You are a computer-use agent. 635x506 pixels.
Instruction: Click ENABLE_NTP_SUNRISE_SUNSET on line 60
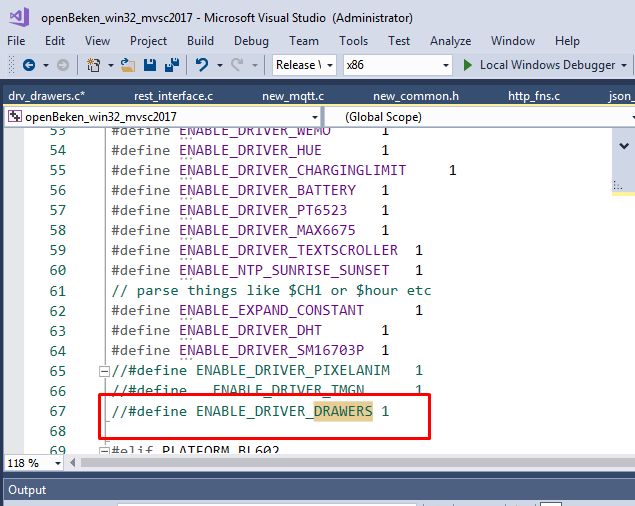pyautogui.click(x=284, y=270)
